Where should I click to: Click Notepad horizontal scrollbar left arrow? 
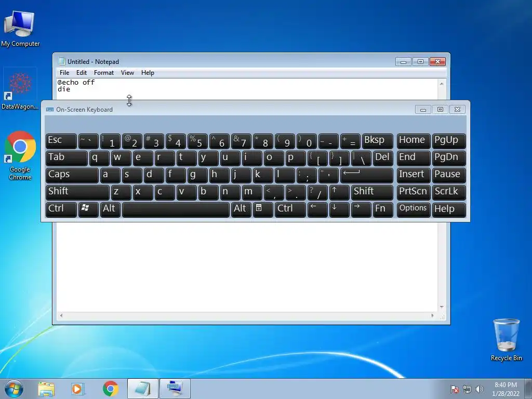click(61, 315)
